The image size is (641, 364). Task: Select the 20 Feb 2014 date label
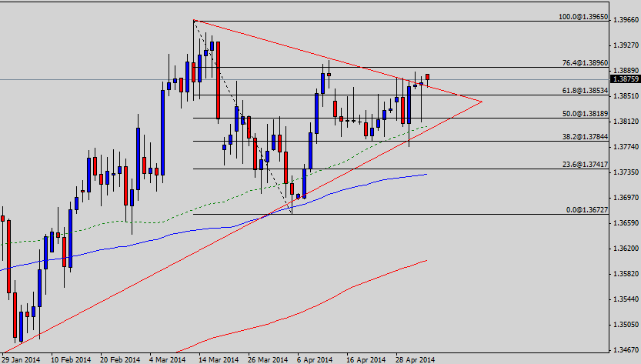120,359
